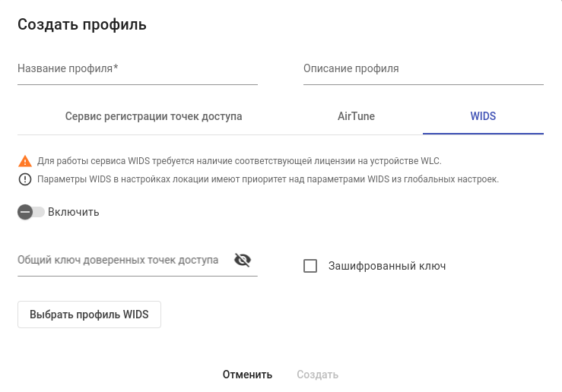Viewport: 562px width, 392px height.
Task: Click the Создать профиль dialog title
Action: [x=82, y=25]
